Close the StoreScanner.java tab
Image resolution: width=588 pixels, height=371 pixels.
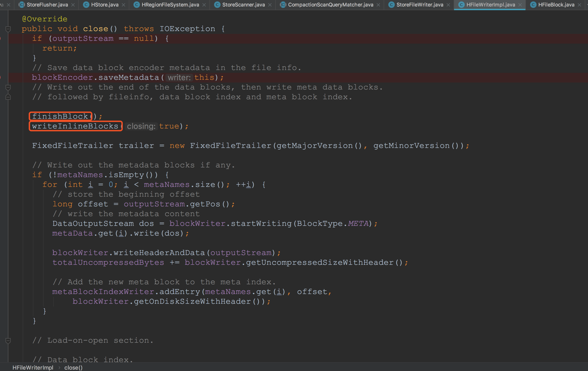[270, 5]
